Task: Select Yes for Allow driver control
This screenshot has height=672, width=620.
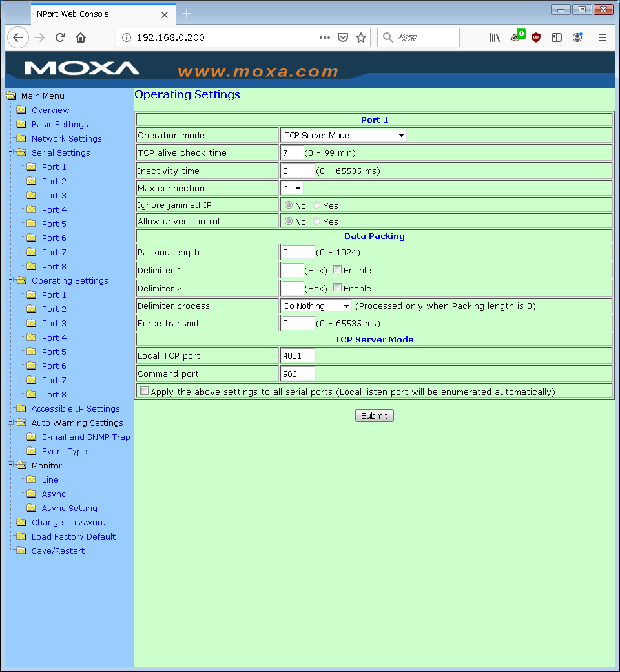Action: 316,221
